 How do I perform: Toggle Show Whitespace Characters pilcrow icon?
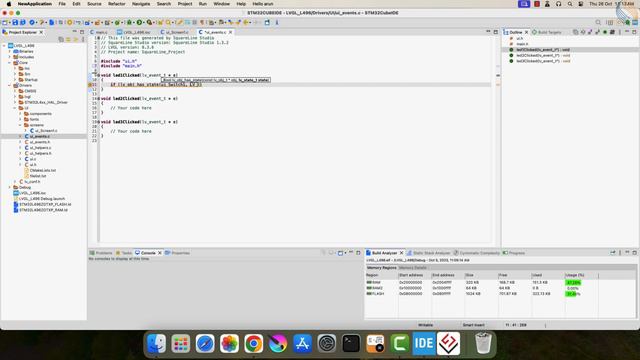(202, 22)
